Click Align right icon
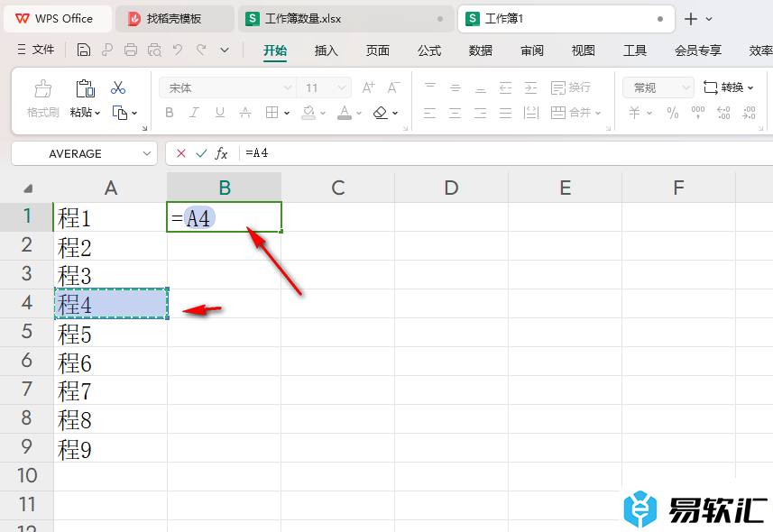Image resolution: width=773 pixels, height=532 pixels. click(480, 113)
